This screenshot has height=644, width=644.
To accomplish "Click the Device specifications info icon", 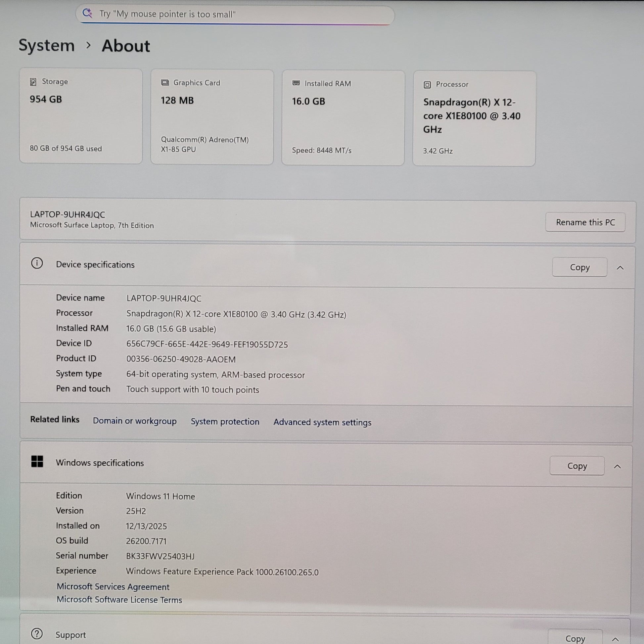I will pyautogui.click(x=37, y=263).
